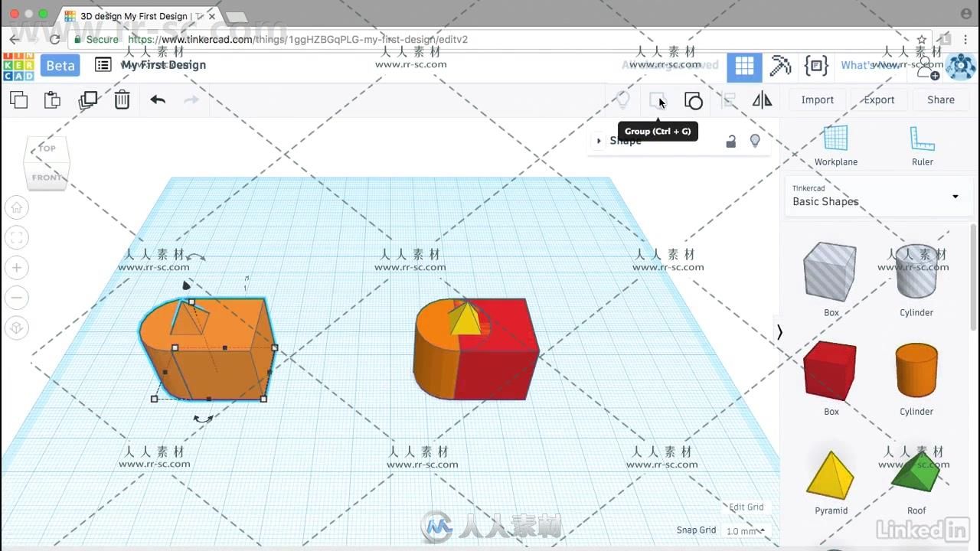Viewport: 980px width, 551px height.
Task: Expand the Shape inspector panel
Action: (x=599, y=141)
